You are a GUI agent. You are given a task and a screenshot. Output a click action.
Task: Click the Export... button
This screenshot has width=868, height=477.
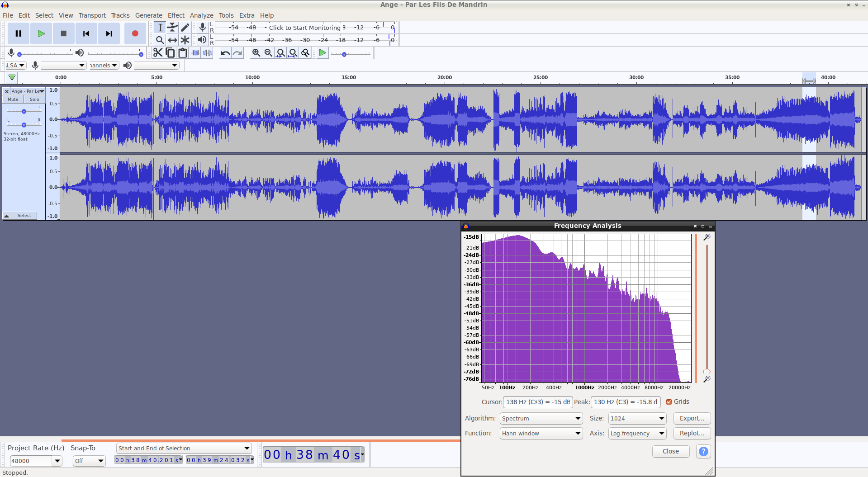coord(692,419)
